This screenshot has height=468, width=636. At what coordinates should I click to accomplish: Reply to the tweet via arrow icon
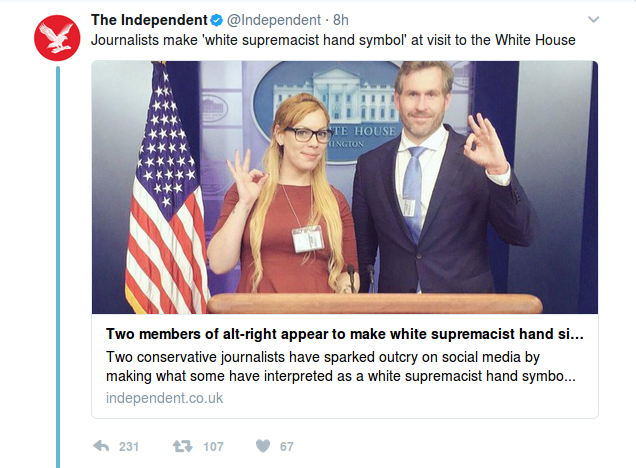click(100, 446)
